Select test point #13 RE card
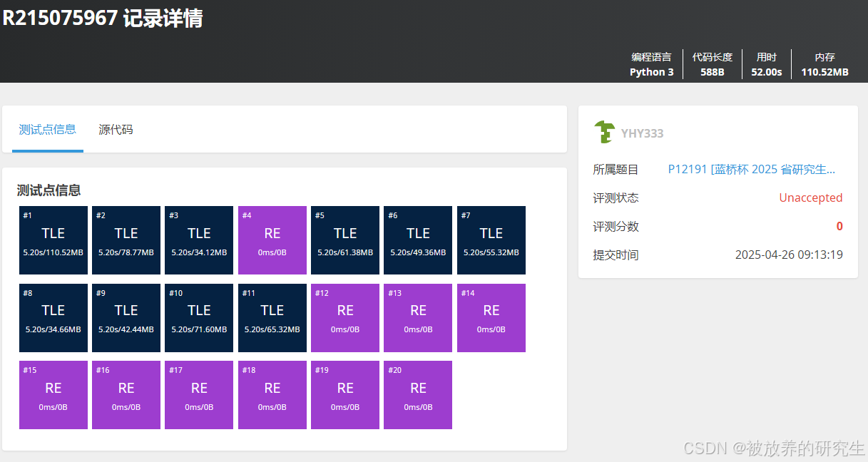This screenshot has height=462, width=868. [x=418, y=318]
